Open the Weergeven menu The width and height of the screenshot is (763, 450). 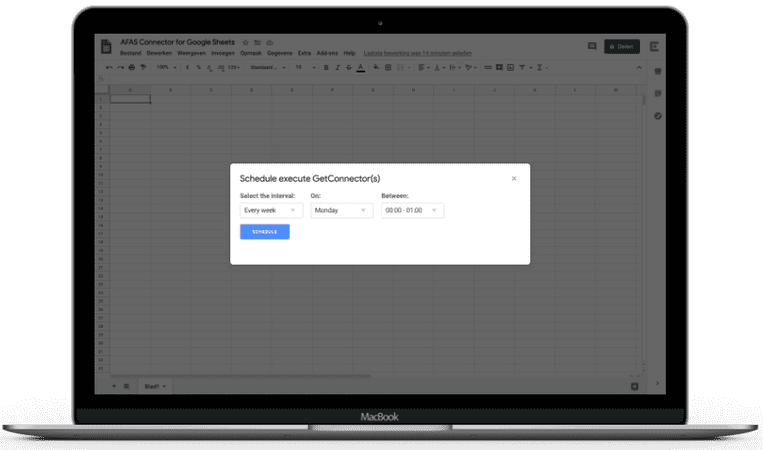(x=191, y=53)
